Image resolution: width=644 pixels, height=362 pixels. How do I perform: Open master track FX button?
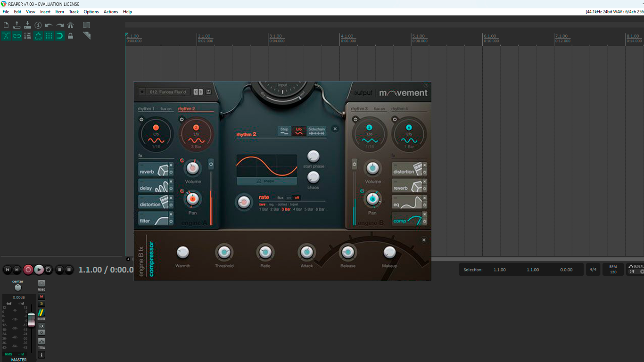pos(41,326)
